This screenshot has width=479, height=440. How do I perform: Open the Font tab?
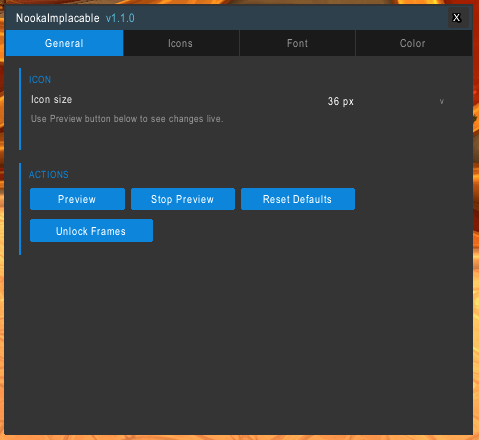297,43
